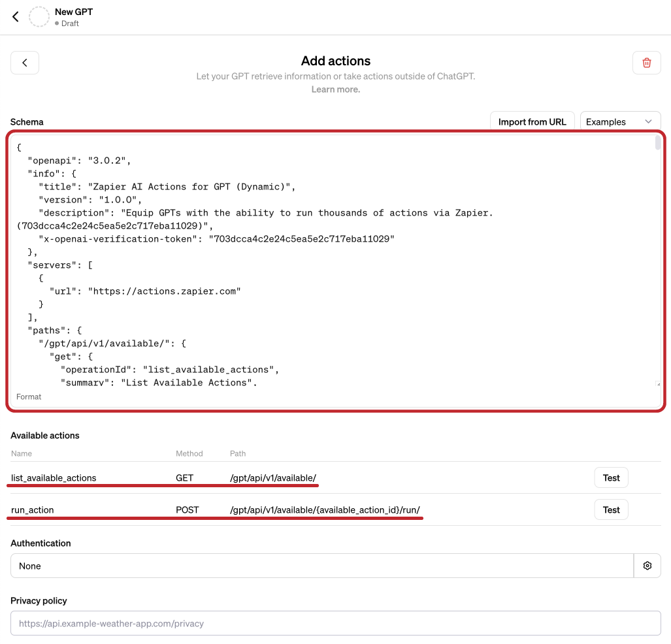Image resolution: width=671 pixels, height=644 pixels.
Task: Click the "operationId" line in schema
Action: click(x=169, y=370)
